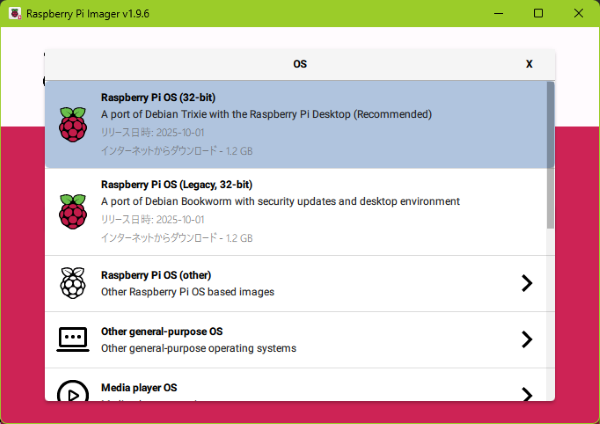Click the monitor icon for Other general-purpose OS
The image size is (600, 424).
(72, 339)
